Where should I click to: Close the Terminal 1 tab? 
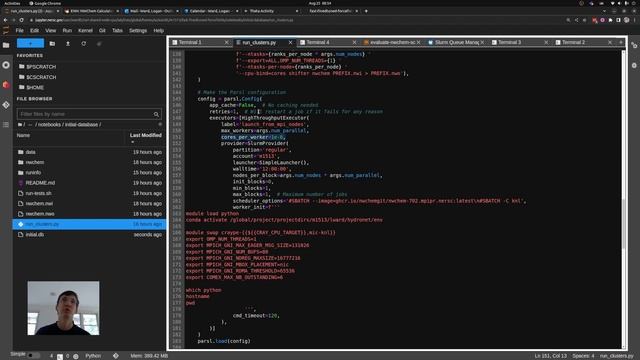[x=227, y=42]
